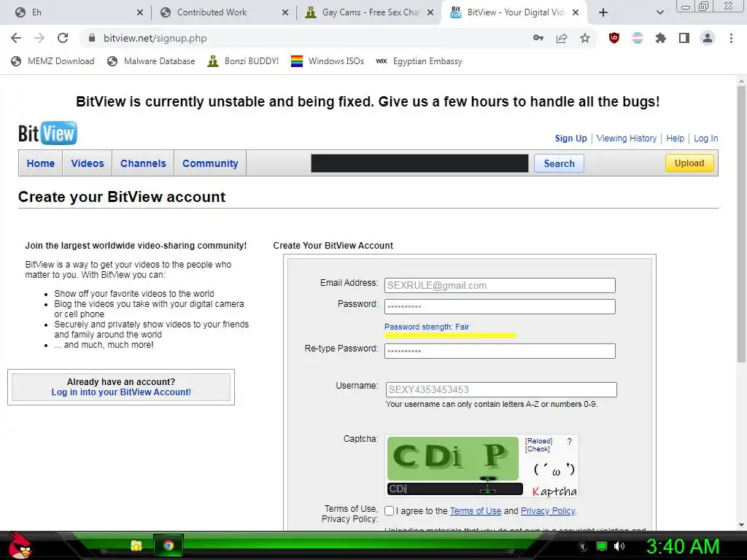
Task: Open the Chrome profile avatar
Action: click(x=708, y=38)
